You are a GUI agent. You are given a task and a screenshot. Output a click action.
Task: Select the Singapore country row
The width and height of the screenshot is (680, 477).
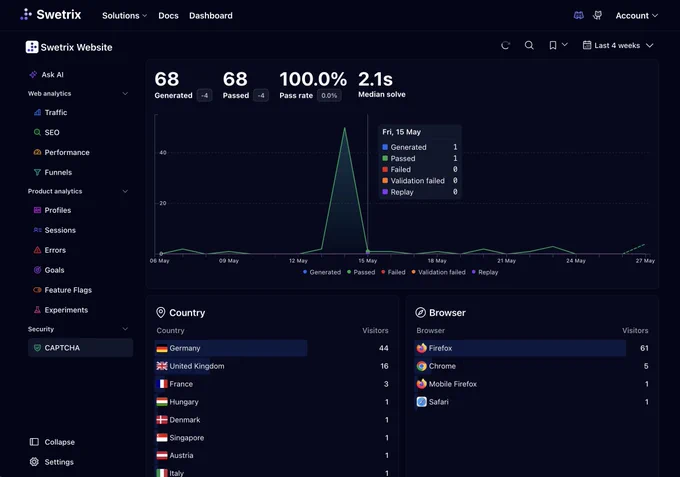[272, 438]
